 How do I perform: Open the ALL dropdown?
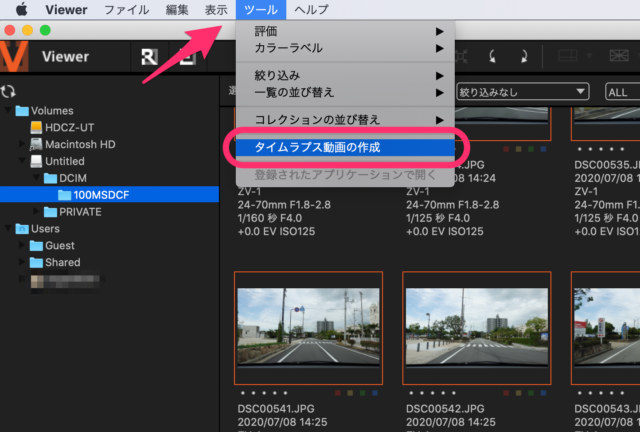pyautogui.click(x=622, y=92)
